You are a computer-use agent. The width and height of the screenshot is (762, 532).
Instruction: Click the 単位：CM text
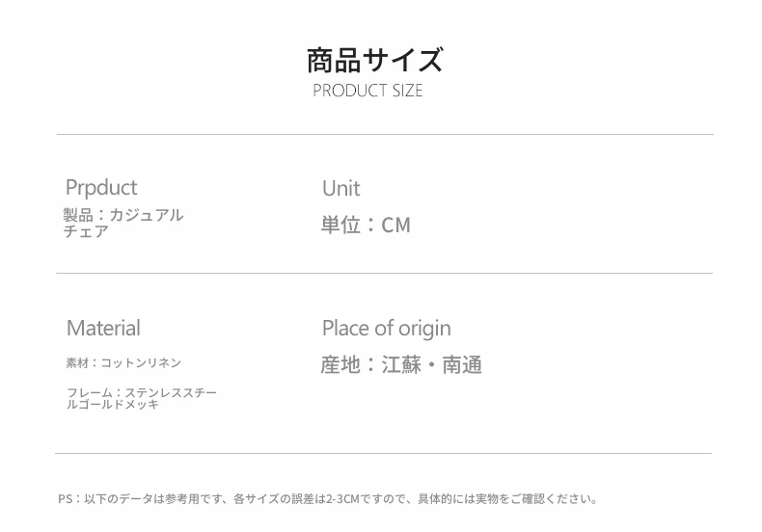pos(366,225)
